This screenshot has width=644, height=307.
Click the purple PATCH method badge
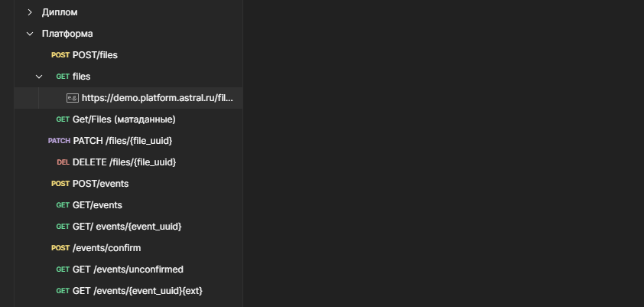[59, 141]
